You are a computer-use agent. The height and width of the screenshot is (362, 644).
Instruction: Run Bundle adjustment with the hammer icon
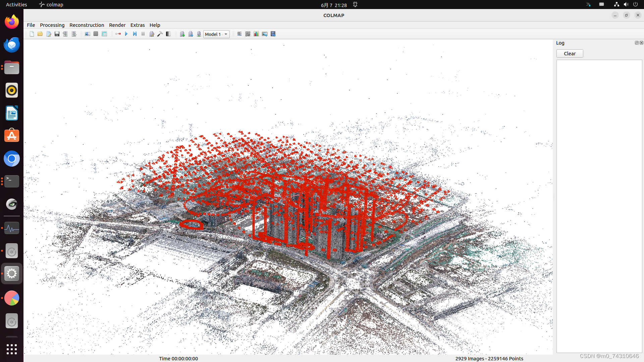[160, 34]
